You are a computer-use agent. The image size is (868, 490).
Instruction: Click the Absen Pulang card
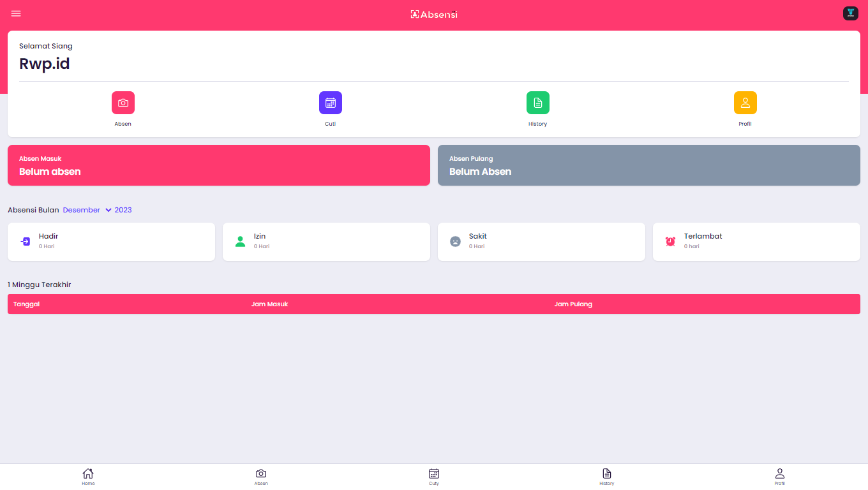click(649, 165)
